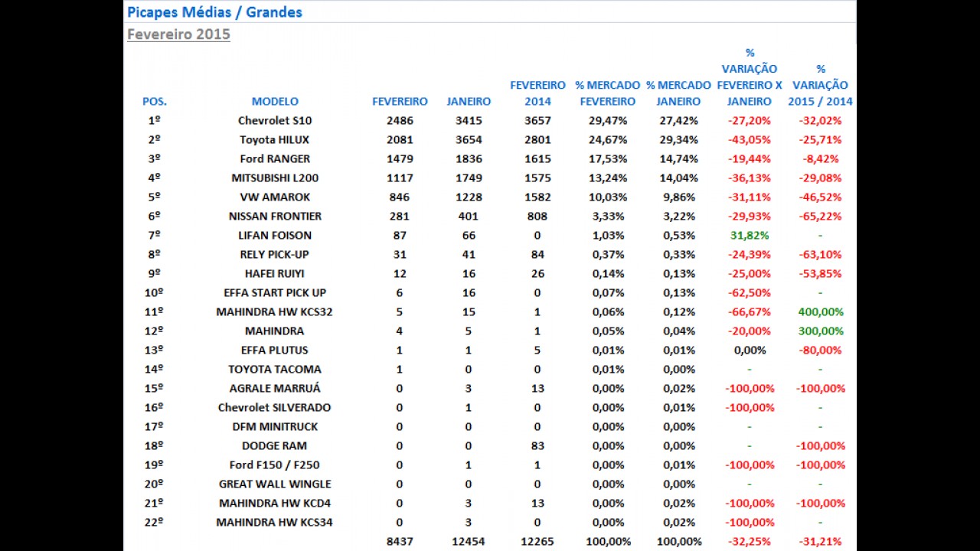Click the 17,53% market share value
The height and width of the screenshot is (551, 980).
click(x=608, y=158)
